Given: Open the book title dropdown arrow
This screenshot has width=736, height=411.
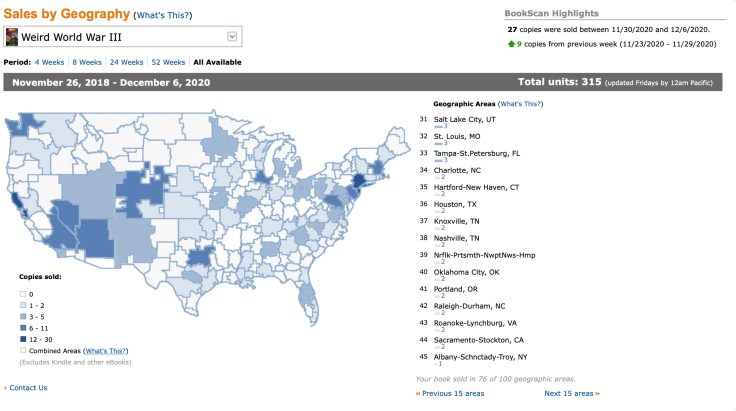Looking at the screenshot, I should (232, 37).
